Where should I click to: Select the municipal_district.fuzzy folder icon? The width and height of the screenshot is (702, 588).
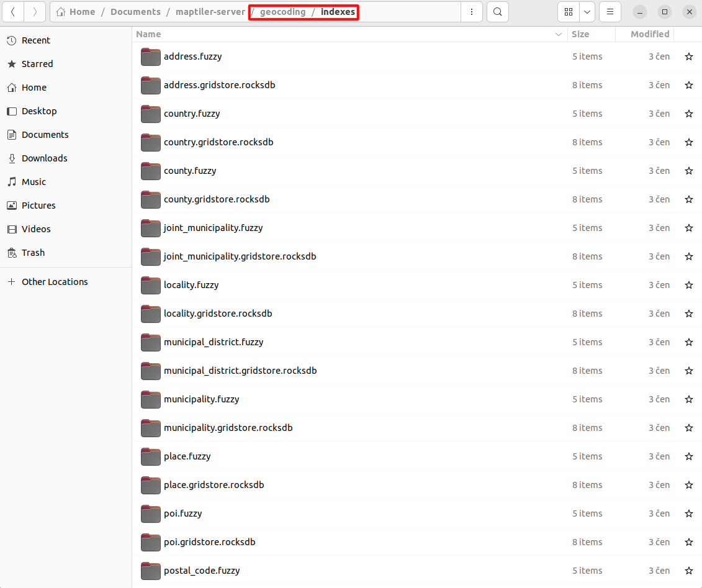click(x=150, y=343)
